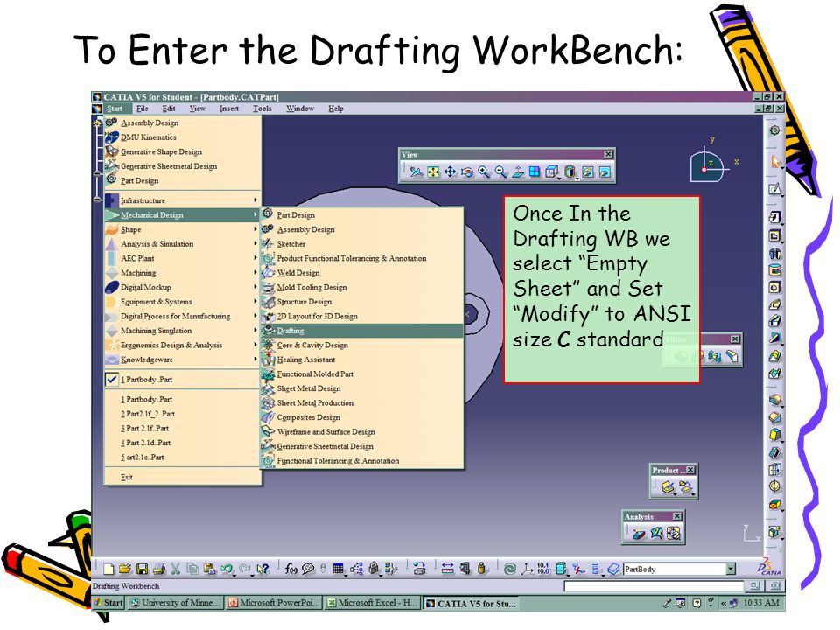
Task: Open the File menu
Action: tap(142, 108)
